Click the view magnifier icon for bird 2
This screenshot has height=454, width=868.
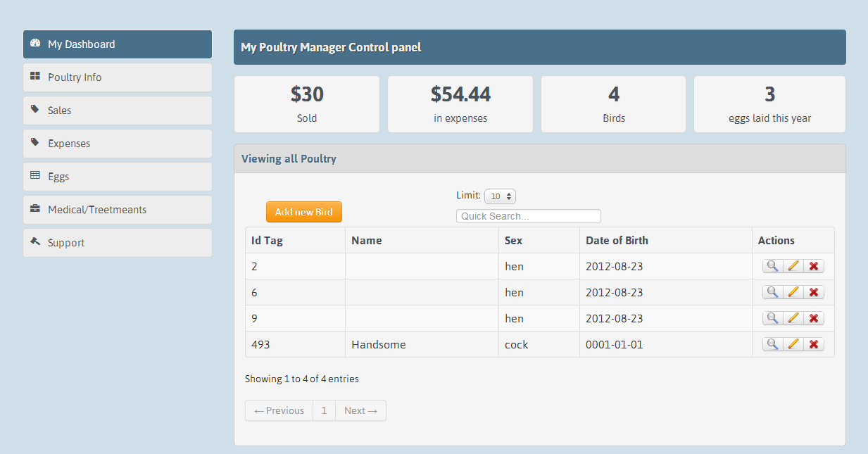[x=772, y=266]
